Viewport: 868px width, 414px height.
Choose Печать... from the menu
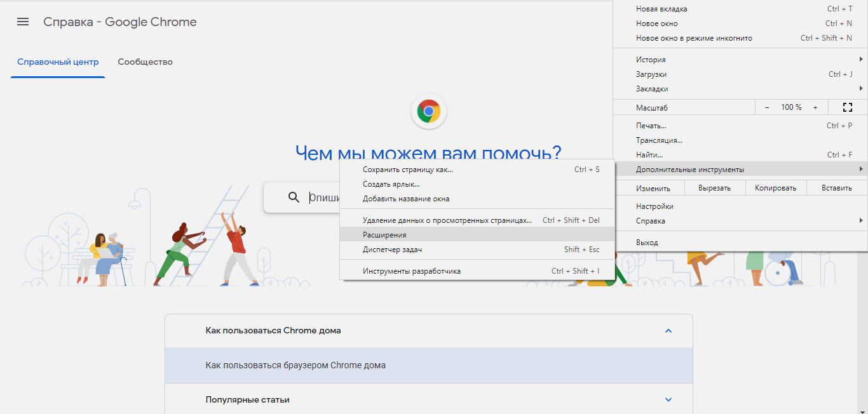(740, 126)
